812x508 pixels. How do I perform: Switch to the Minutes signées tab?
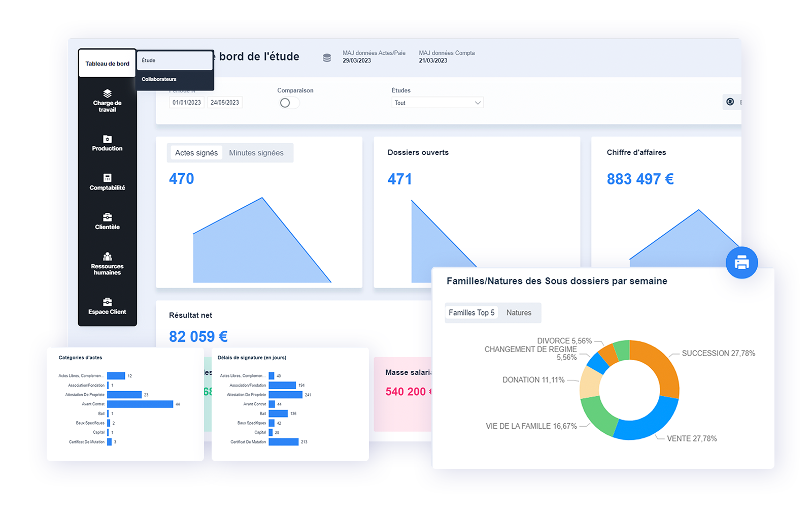click(256, 153)
